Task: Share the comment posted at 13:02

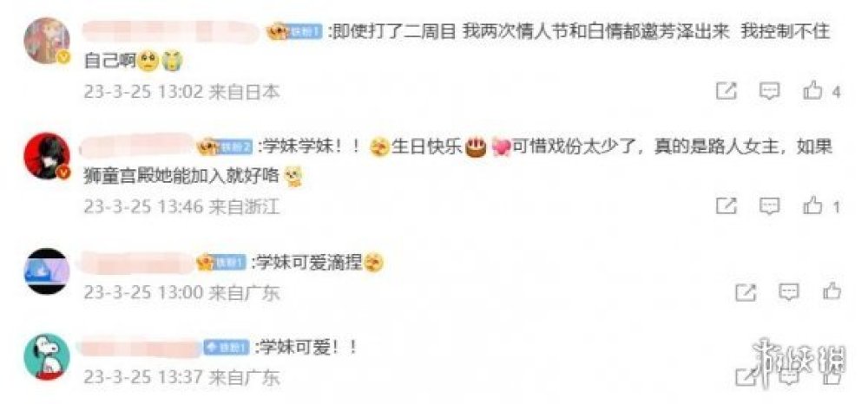Action: [727, 91]
